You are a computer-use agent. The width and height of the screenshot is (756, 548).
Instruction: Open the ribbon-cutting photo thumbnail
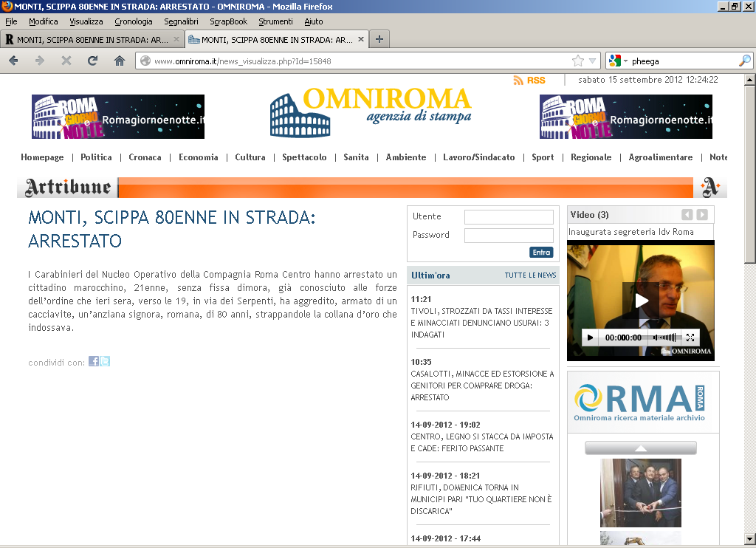(640, 493)
